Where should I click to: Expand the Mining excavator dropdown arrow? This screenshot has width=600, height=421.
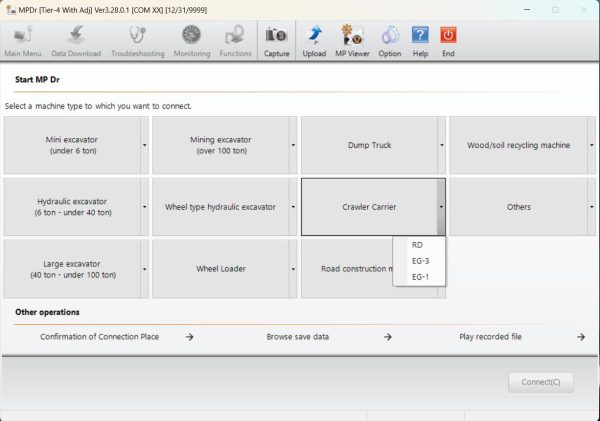pyautogui.click(x=293, y=145)
